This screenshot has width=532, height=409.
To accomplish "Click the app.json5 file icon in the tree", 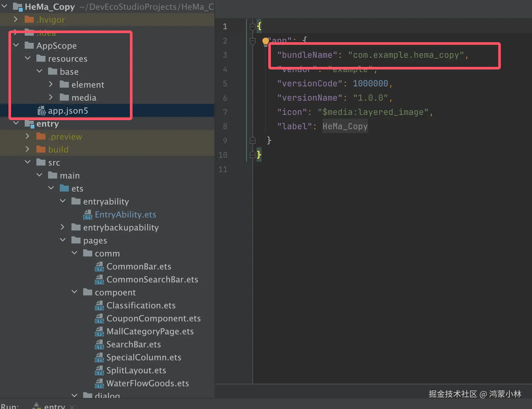I will [41, 111].
